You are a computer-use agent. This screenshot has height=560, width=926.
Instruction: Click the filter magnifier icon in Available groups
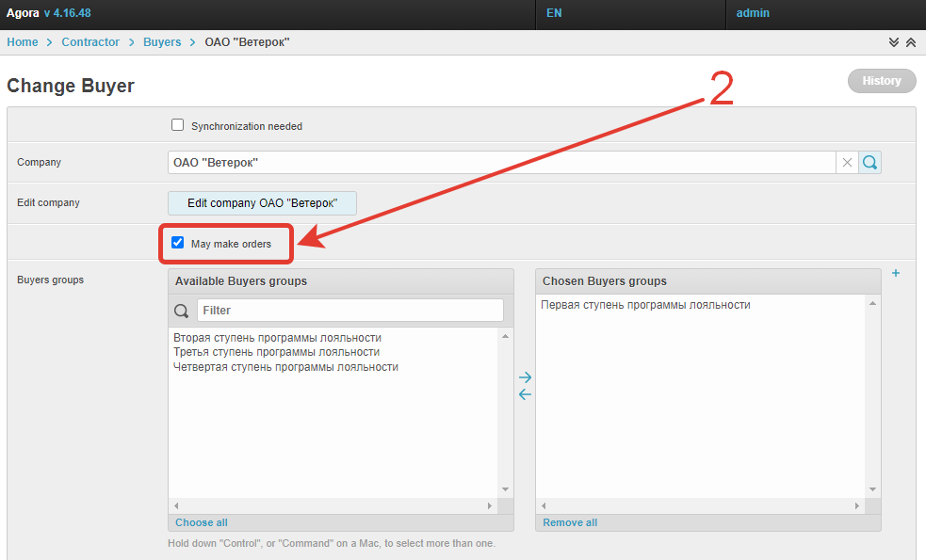click(x=182, y=311)
